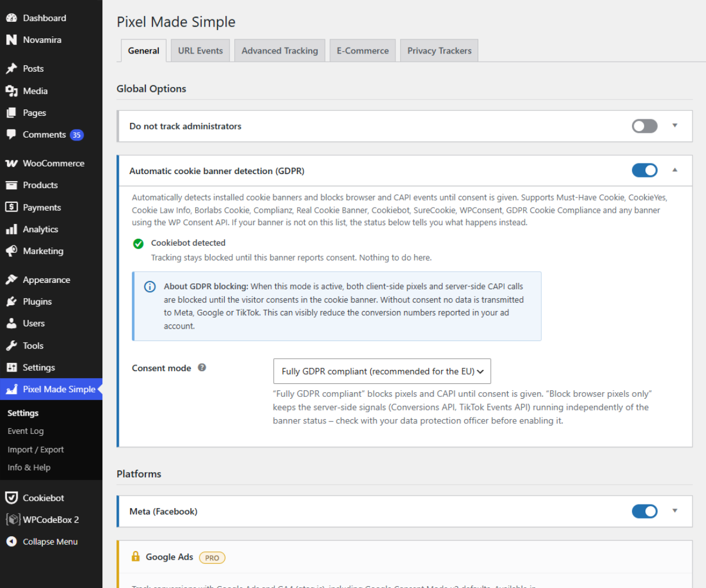This screenshot has height=588, width=706.
Task: Click the Appearance paintbrush icon
Action: 11,280
